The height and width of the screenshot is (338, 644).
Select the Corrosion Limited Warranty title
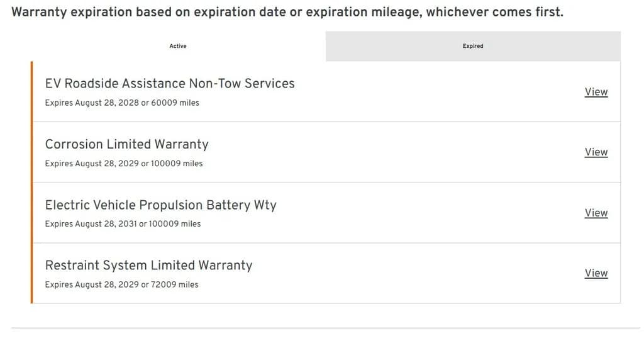pos(126,144)
